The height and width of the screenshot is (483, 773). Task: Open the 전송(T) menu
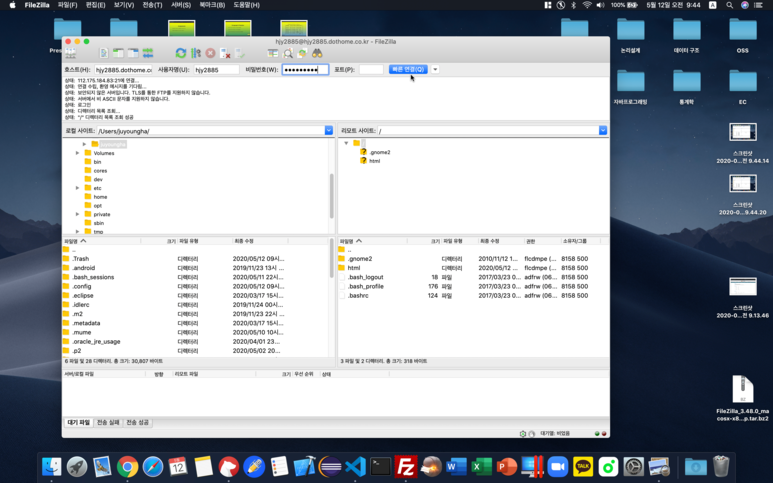[152, 5]
